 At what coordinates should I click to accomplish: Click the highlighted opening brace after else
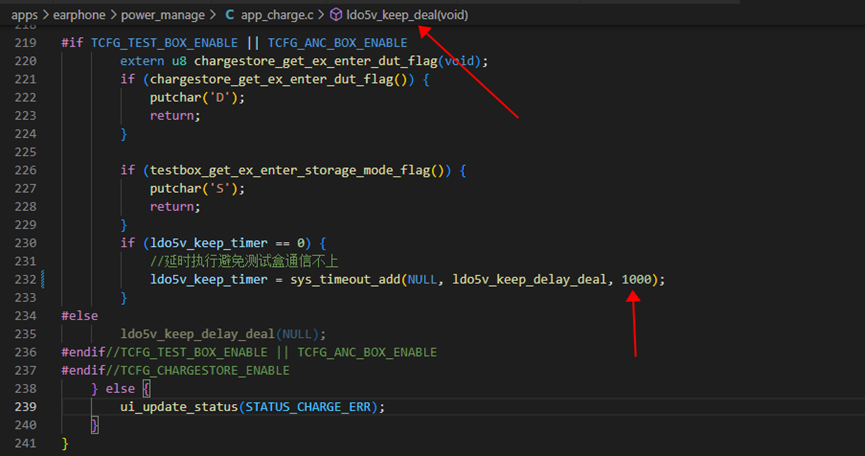tap(146, 389)
